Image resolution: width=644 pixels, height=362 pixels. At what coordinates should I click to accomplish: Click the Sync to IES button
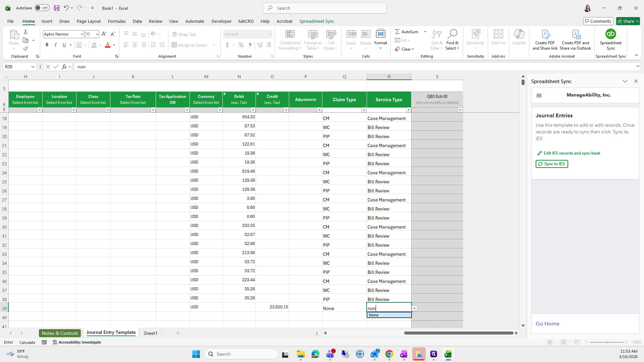tap(552, 164)
